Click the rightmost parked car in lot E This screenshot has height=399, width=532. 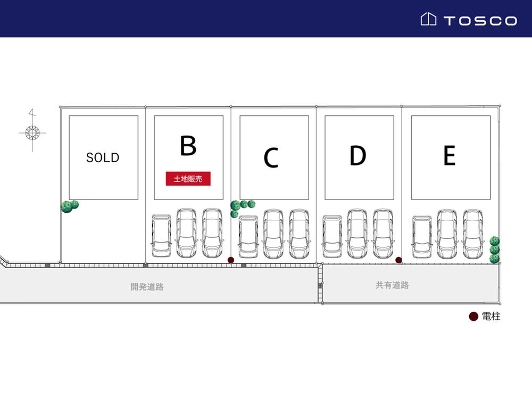tap(472, 233)
